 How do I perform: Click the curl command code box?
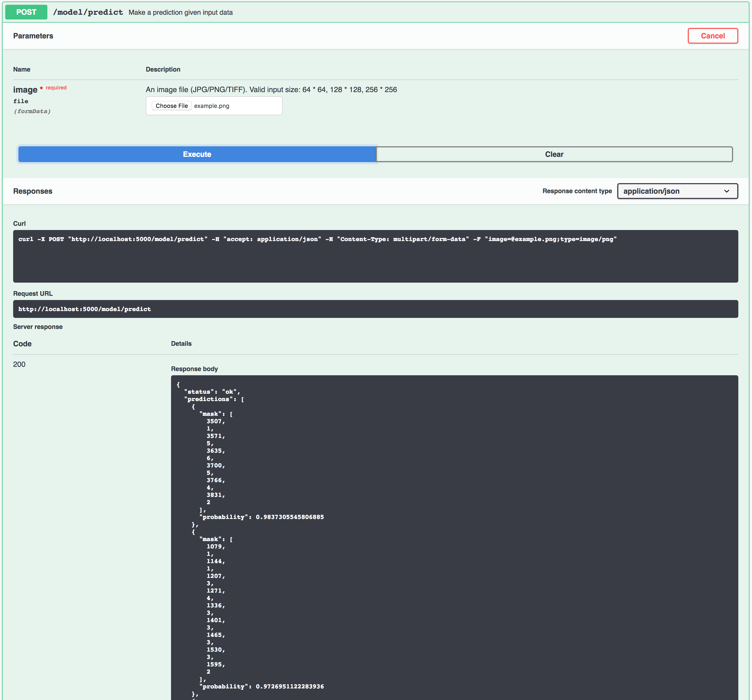click(x=375, y=256)
